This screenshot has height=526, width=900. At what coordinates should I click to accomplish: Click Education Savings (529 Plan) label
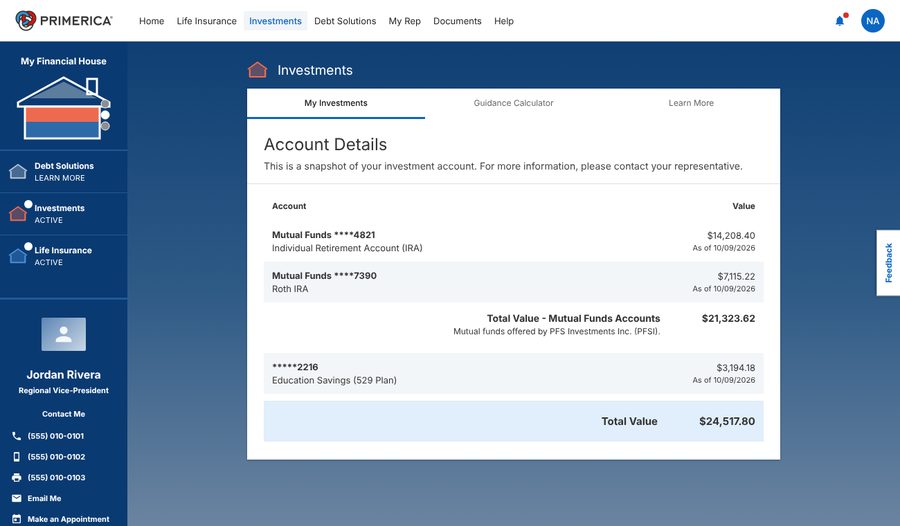click(334, 380)
